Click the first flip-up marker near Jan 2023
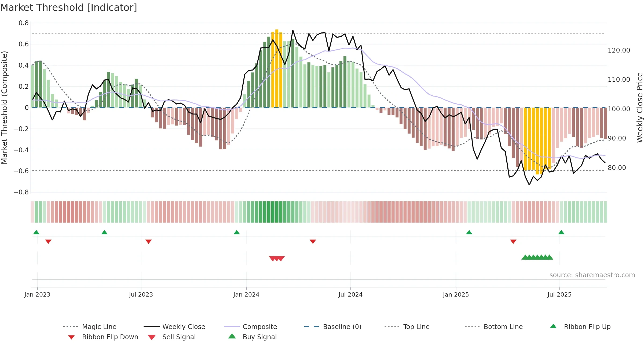644x362 pixels. pos(36,232)
